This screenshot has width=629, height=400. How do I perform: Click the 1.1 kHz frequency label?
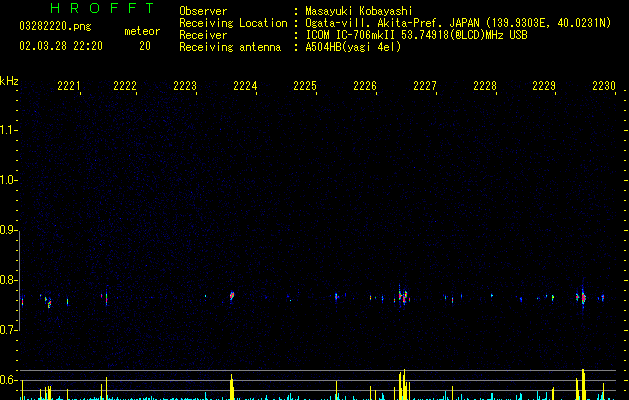[x=8, y=130]
